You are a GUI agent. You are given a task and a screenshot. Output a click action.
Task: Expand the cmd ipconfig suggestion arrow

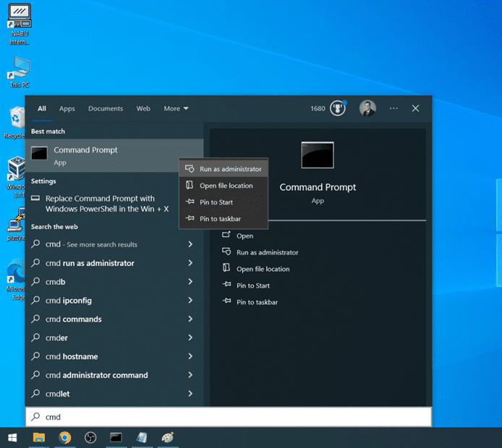tap(190, 301)
